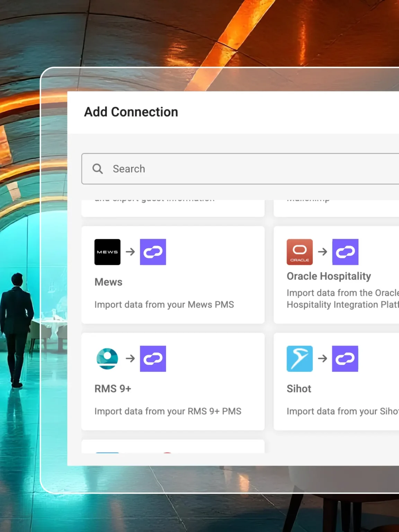Image resolution: width=399 pixels, height=532 pixels.
Task: Select the Sihot connection title
Action: point(299,389)
